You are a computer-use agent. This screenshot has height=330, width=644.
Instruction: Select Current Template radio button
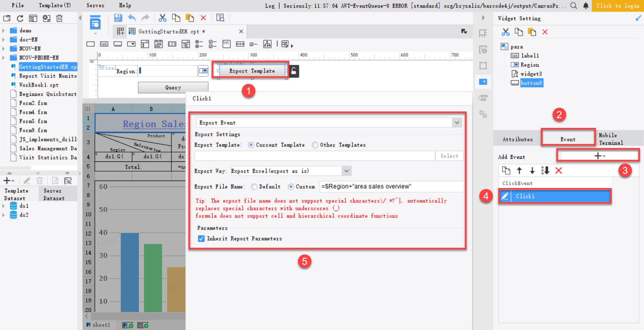pyautogui.click(x=251, y=145)
